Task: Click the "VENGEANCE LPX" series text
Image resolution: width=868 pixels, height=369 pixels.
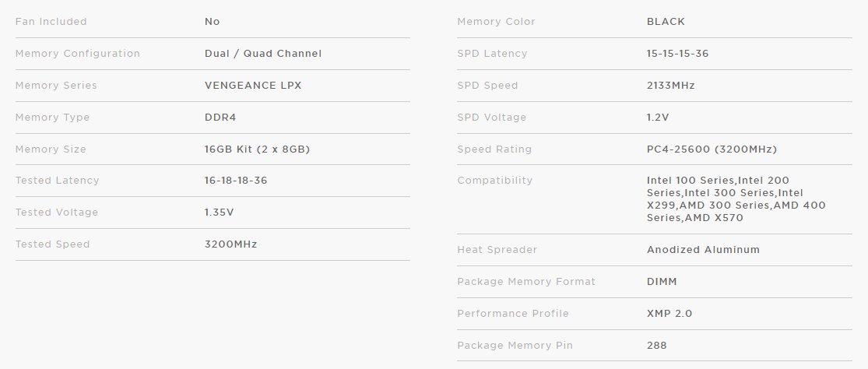Action: (252, 86)
